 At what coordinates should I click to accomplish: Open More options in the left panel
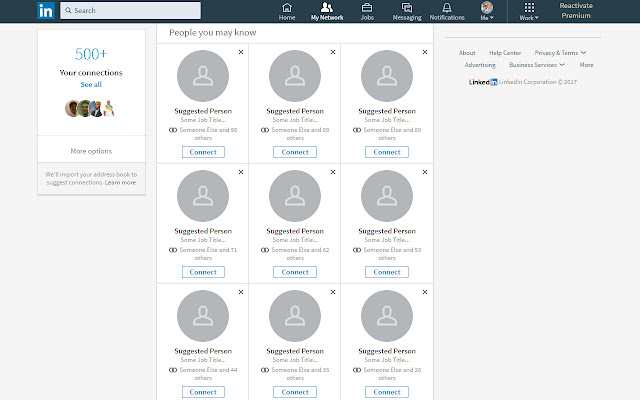pyautogui.click(x=91, y=151)
